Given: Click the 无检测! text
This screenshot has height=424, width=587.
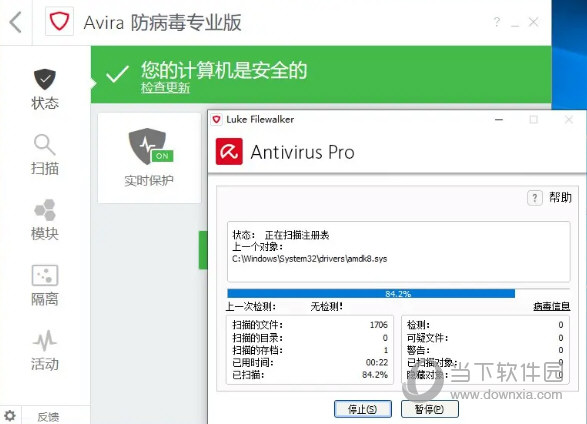Looking at the screenshot, I should click(x=326, y=307).
